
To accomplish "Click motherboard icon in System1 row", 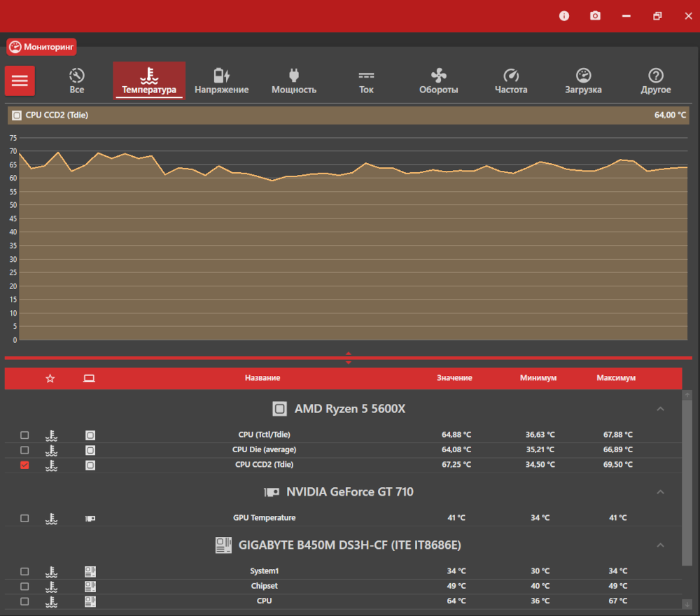I will [x=90, y=571].
